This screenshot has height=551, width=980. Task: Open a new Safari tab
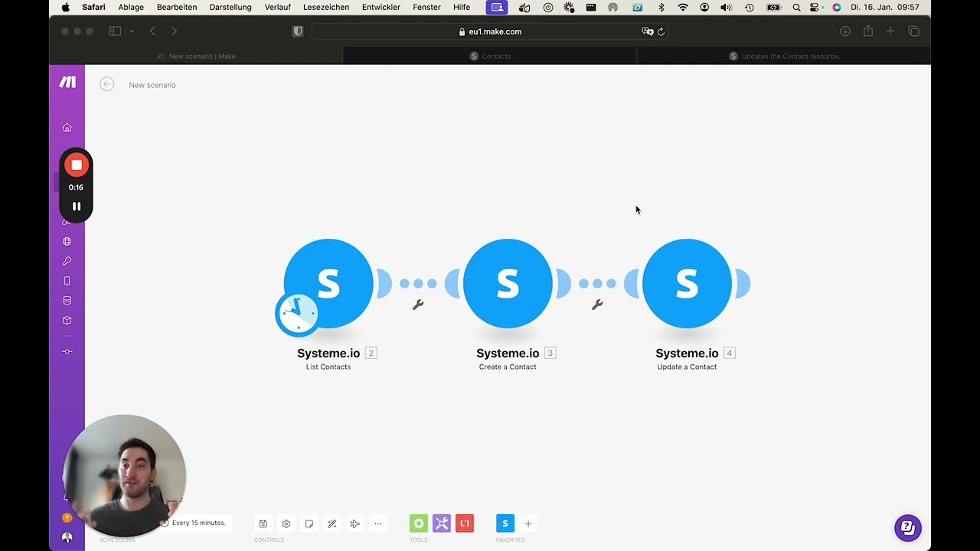coord(890,31)
